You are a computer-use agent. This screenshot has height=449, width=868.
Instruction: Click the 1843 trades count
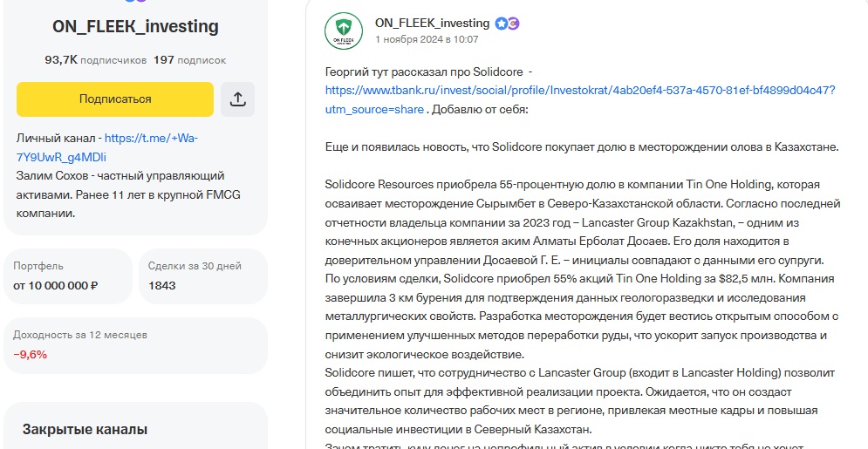click(163, 285)
